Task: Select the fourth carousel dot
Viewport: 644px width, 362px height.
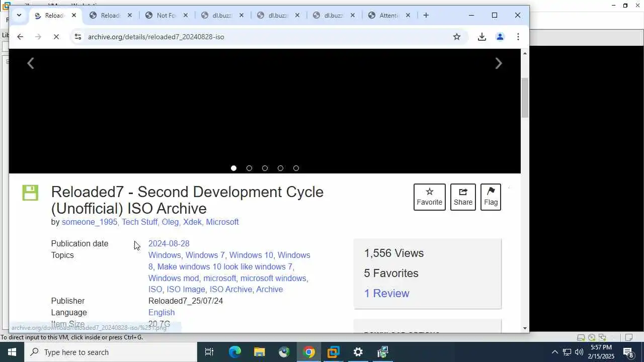Action: pyautogui.click(x=280, y=168)
